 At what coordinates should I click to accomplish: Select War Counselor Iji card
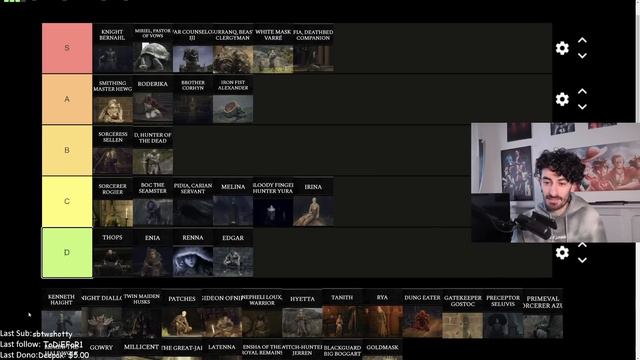pyautogui.click(x=193, y=48)
